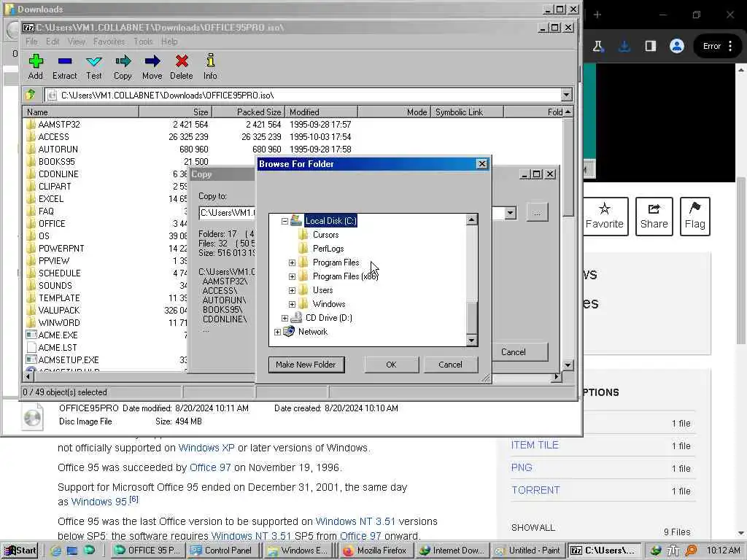Collapse the Local Disk (C:) node
This screenshot has height=560, width=747.
[285, 221]
